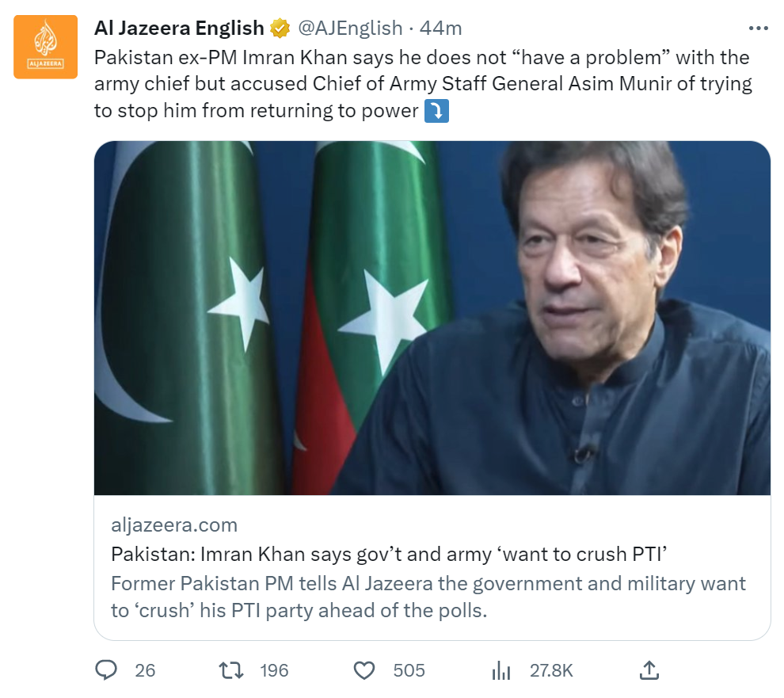Like the tweet with heart icon
The width and height of the screenshot is (784, 698).
(x=364, y=670)
